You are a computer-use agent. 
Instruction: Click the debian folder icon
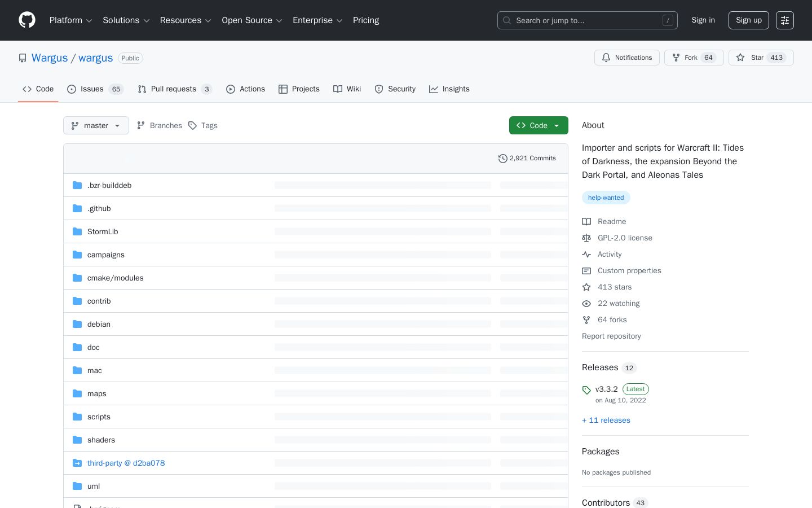coord(77,324)
